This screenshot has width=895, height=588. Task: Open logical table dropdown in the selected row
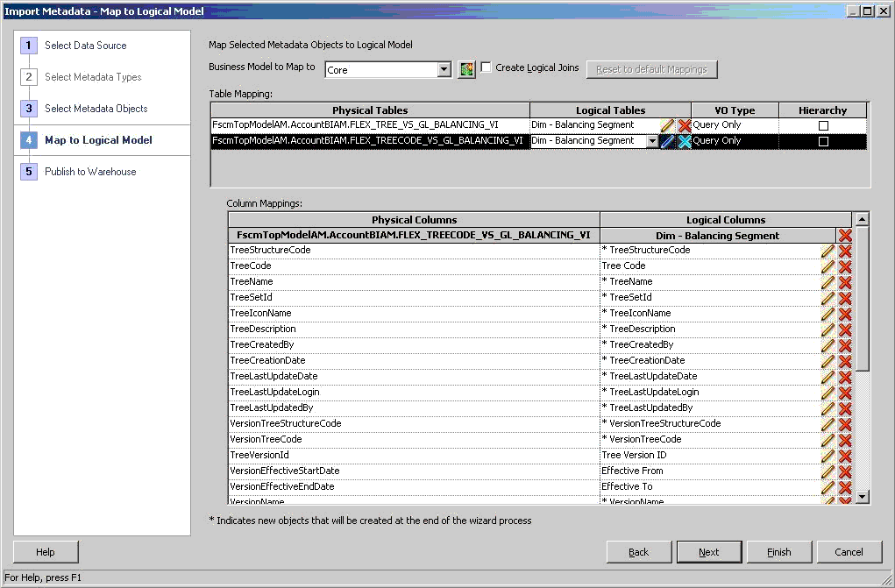(x=652, y=141)
